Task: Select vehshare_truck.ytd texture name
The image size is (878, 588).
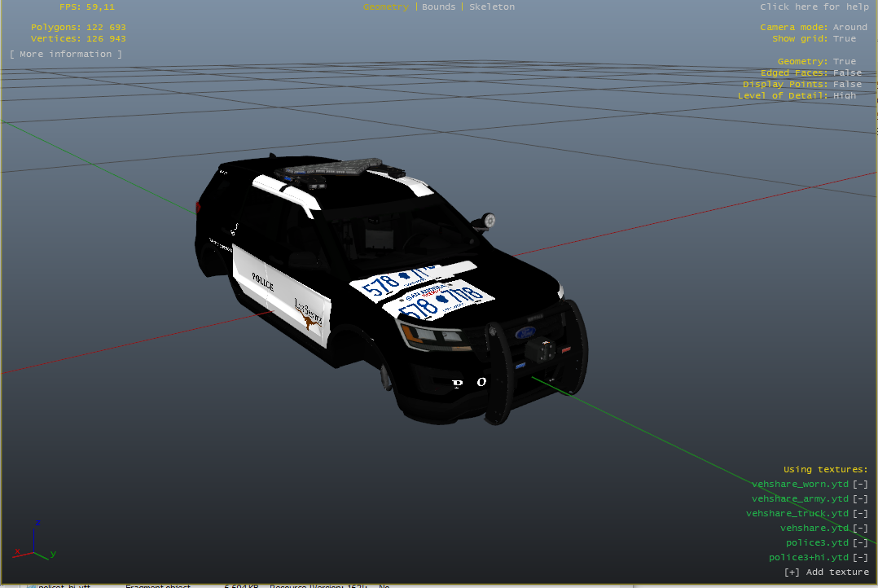Action: point(797,513)
